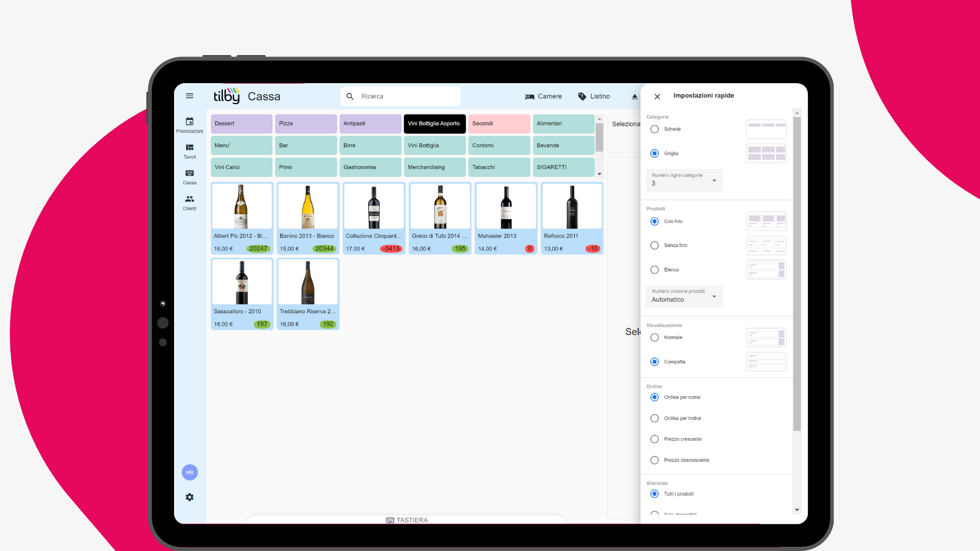Viewport: 980px width, 551px height.
Task: Open the settings gear icon
Action: pyautogui.click(x=189, y=497)
